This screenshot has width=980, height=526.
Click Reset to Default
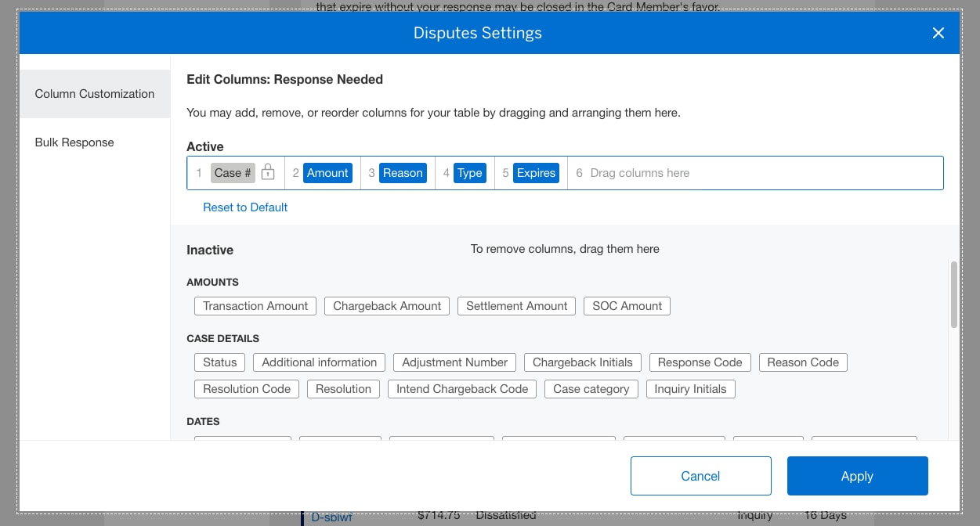coord(245,207)
